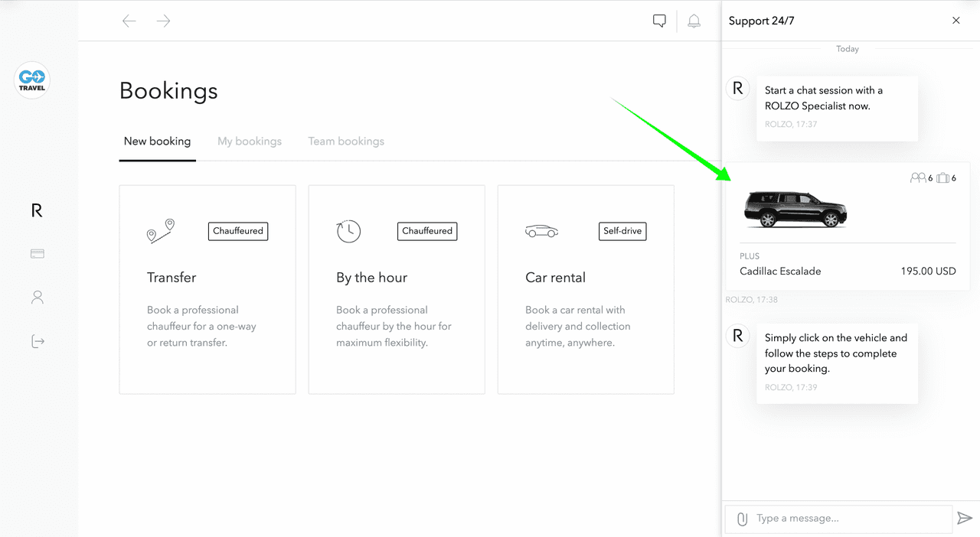
Task: Choose the By the hour booking card
Action: coord(397,290)
